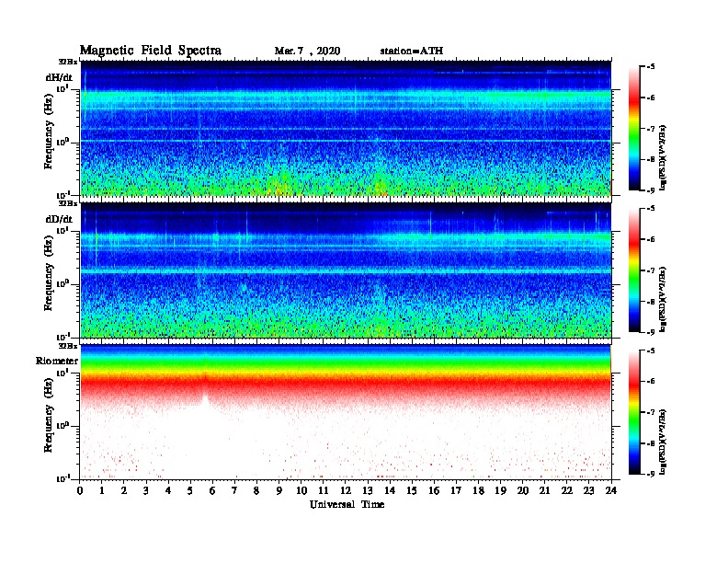Click the "20" hour tick label

(x=523, y=491)
